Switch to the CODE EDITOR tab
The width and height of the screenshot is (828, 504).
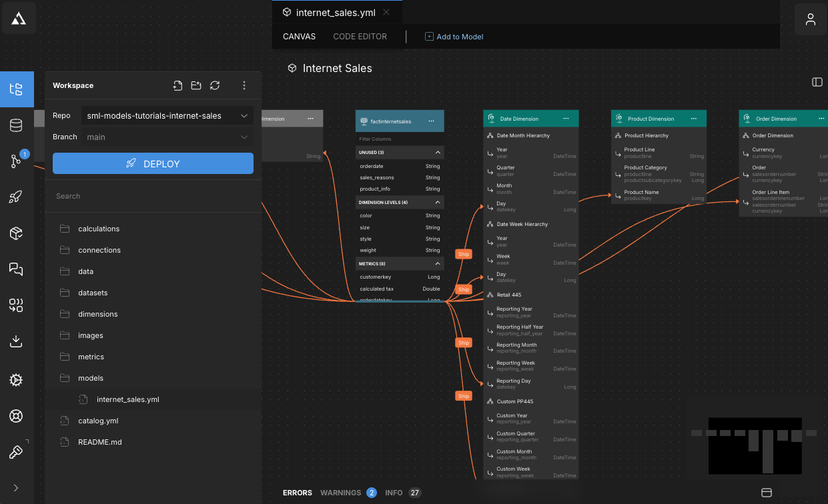[x=360, y=37]
